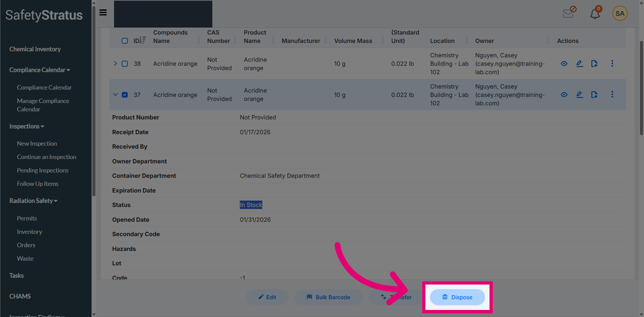Open Tasks in sidebar
The image size is (644, 317).
(x=16, y=275)
